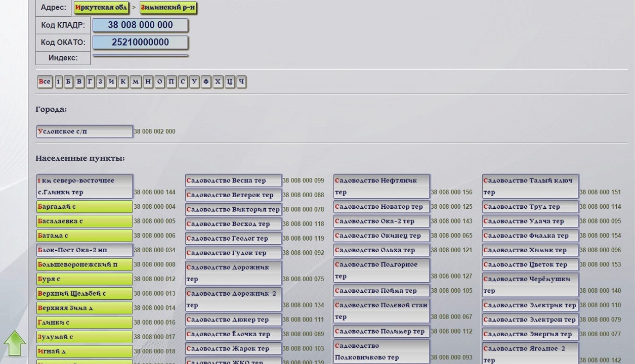
Task: Filter localities by letter Ч
Action: (x=241, y=82)
